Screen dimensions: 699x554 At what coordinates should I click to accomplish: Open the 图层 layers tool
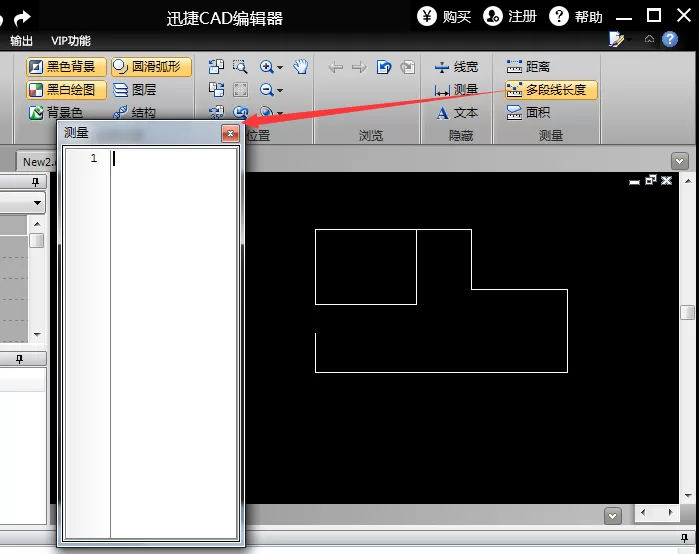[x=134, y=90]
